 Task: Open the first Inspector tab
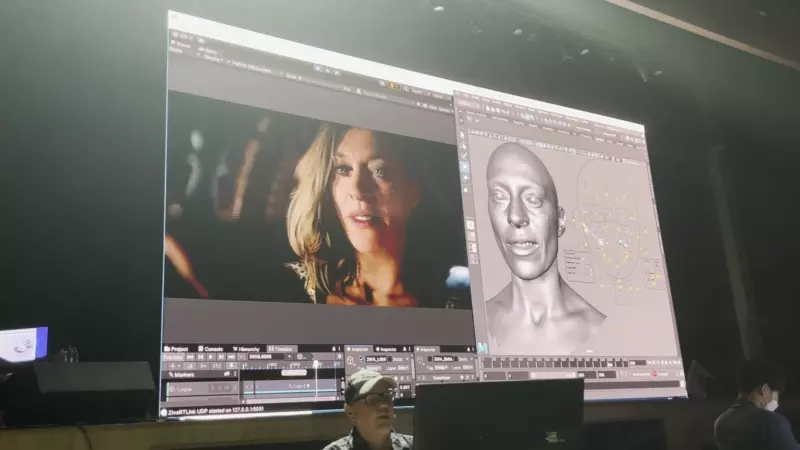click(x=359, y=349)
